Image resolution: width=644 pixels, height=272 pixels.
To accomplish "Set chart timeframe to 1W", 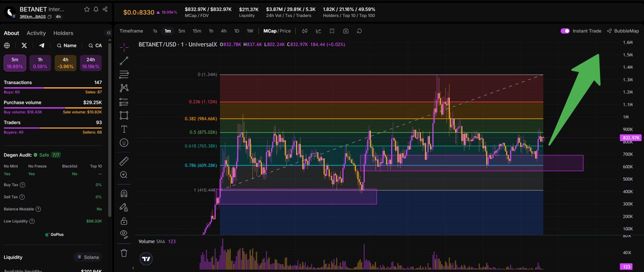I will 250,31.
